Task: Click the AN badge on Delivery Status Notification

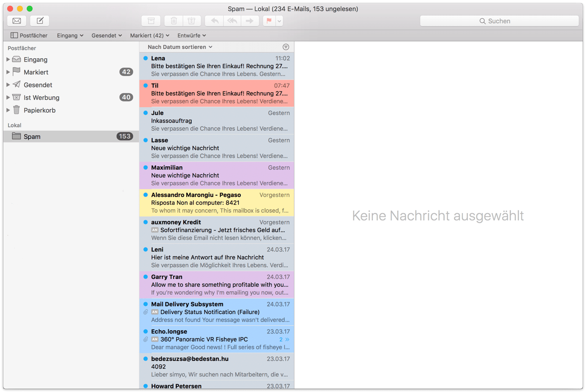Action: coord(155,312)
